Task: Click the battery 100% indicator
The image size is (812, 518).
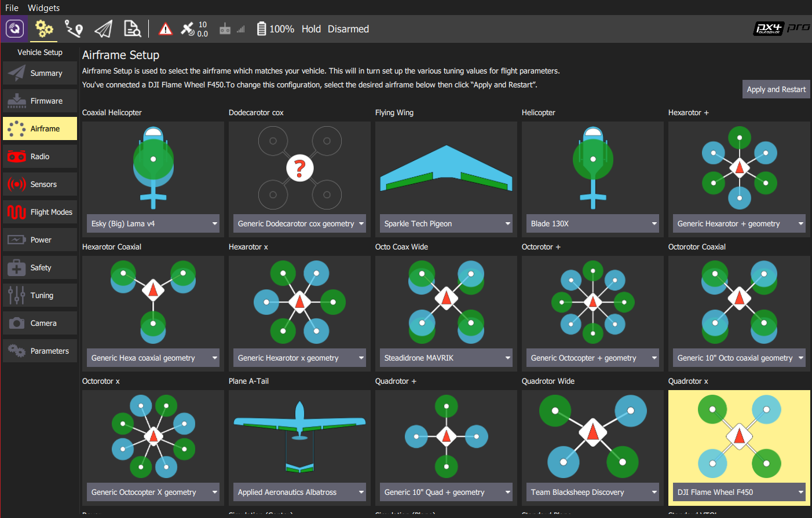Action: click(275, 29)
